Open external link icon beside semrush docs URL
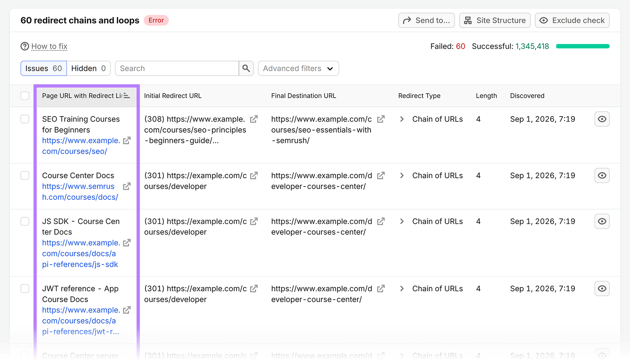 127,186
